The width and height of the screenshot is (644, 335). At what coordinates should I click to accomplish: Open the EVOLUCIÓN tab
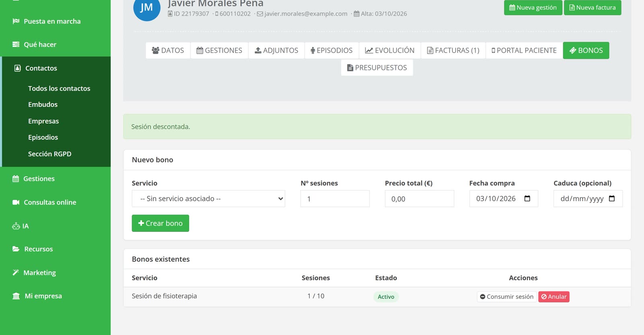coord(390,50)
